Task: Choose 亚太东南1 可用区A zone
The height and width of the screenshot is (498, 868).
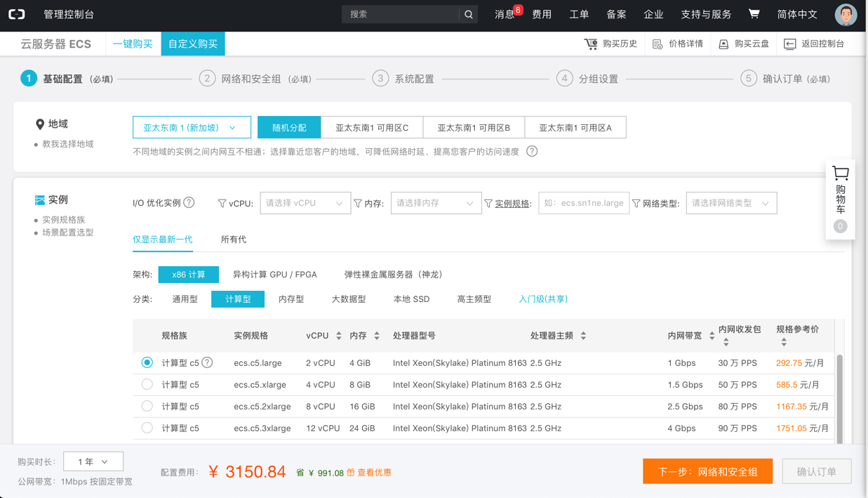Action: [x=575, y=127]
